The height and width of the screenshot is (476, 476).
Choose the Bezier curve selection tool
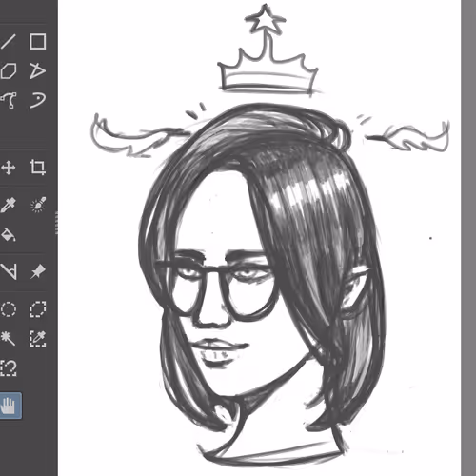pyautogui.click(x=8, y=367)
